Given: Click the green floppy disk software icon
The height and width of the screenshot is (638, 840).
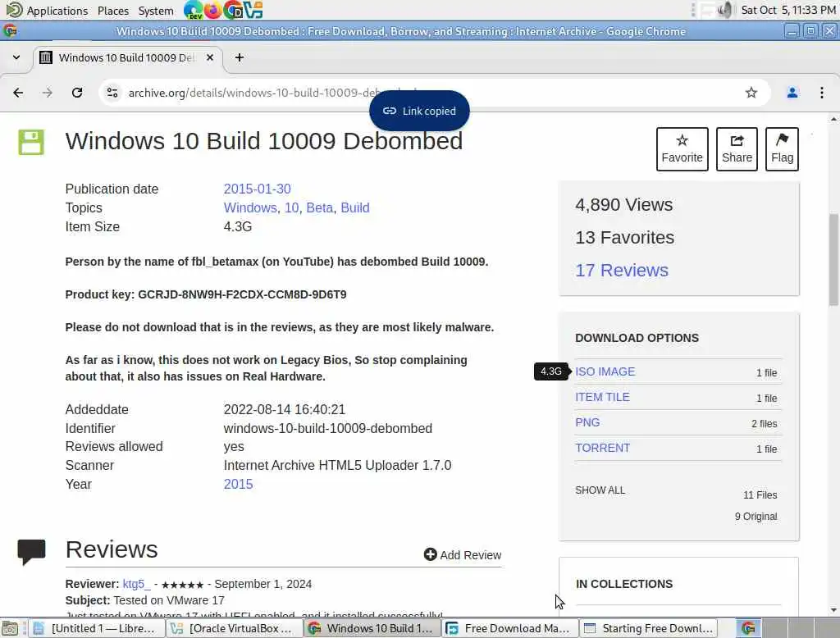Looking at the screenshot, I should [31, 142].
